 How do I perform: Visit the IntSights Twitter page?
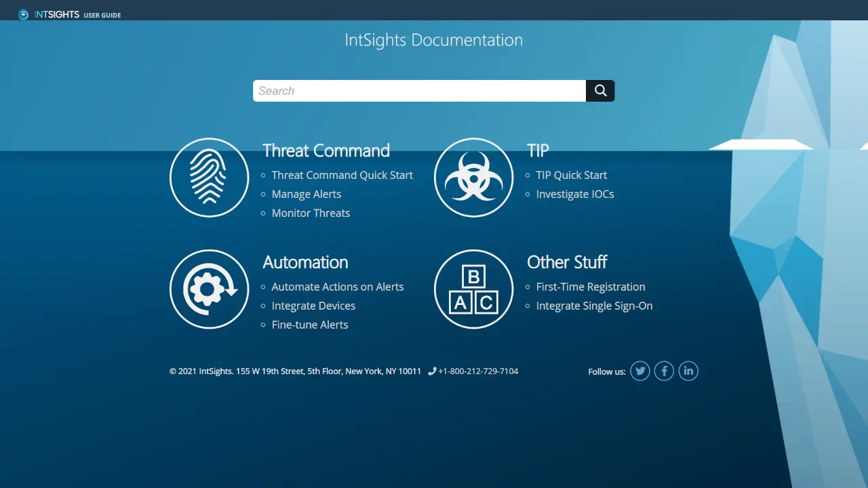(640, 371)
